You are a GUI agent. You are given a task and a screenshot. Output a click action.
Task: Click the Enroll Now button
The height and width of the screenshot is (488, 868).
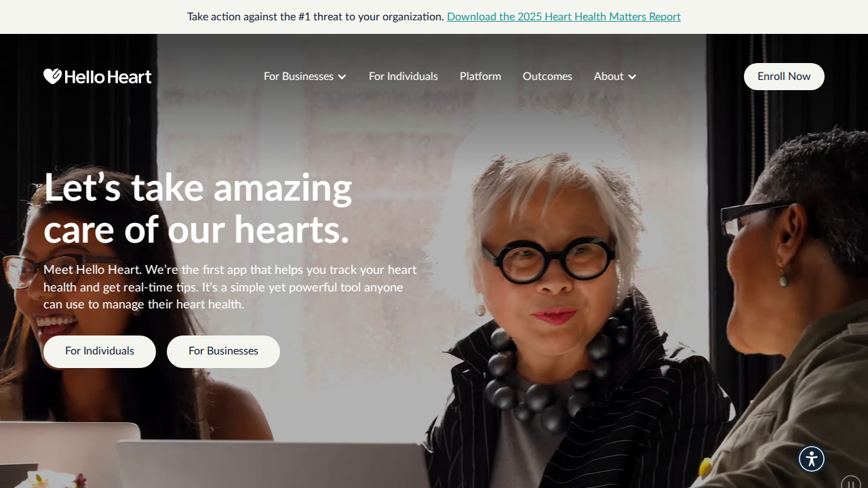click(784, 77)
